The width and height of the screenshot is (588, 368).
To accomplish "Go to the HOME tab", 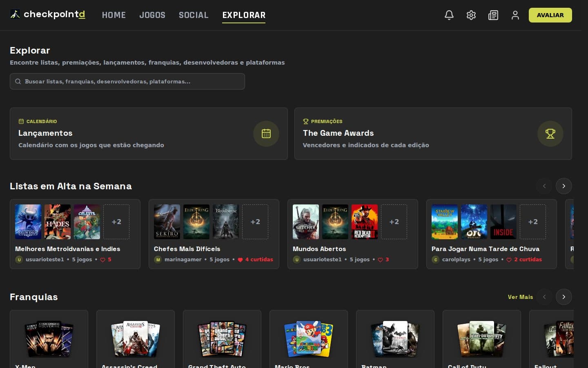I will click(x=114, y=15).
